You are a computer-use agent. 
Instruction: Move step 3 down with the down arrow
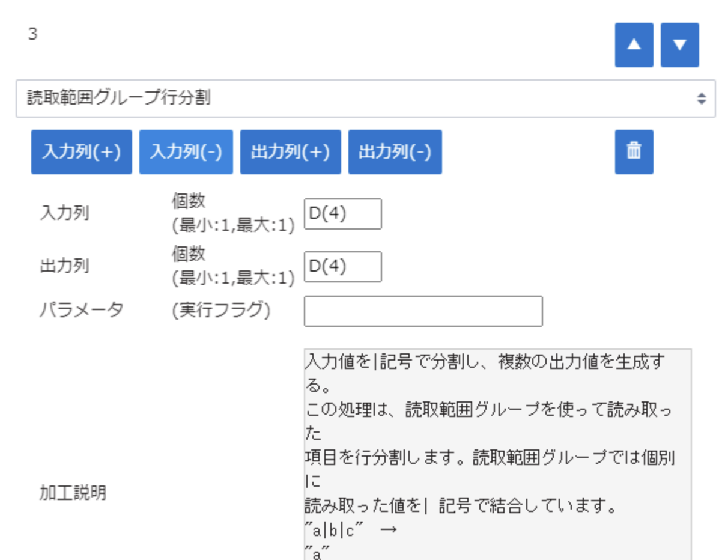(679, 45)
